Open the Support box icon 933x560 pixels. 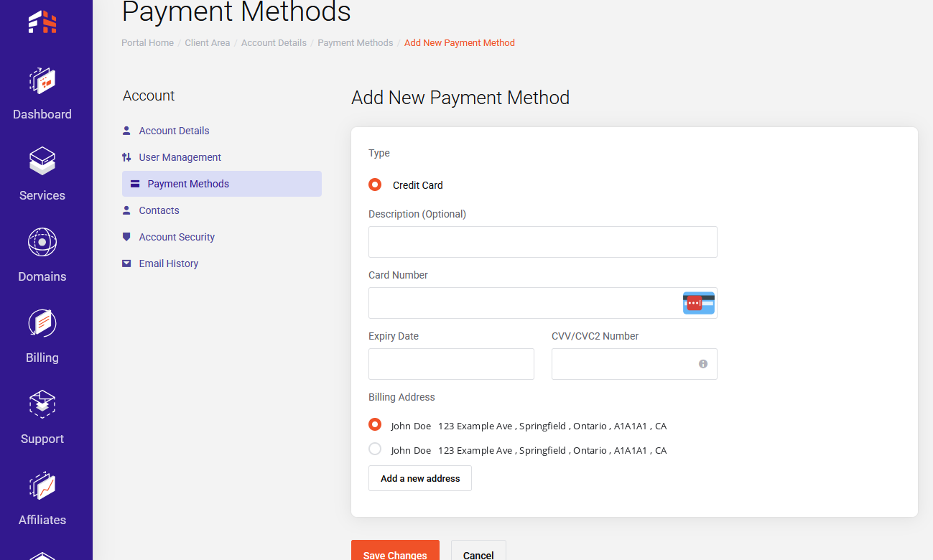[x=42, y=405]
